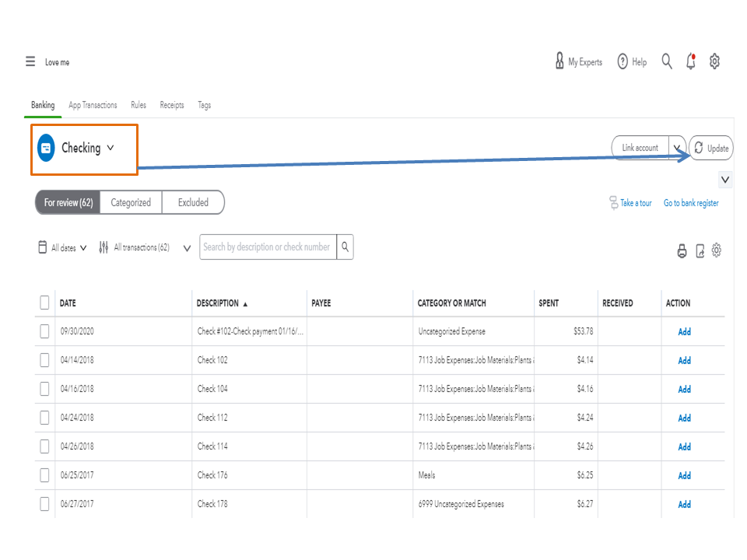The height and width of the screenshot is (560, 747).
Task: Select the Check 104 row checkbox
Action: (44, 389)
